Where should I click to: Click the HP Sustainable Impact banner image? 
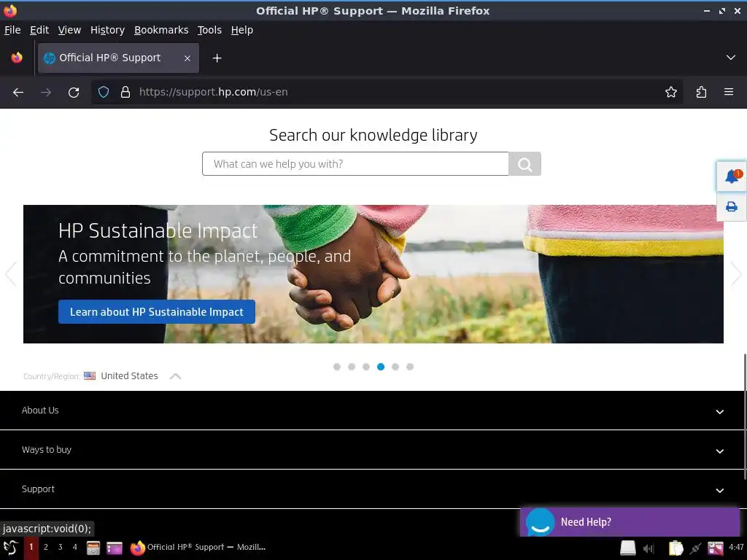tap(373, 274)
